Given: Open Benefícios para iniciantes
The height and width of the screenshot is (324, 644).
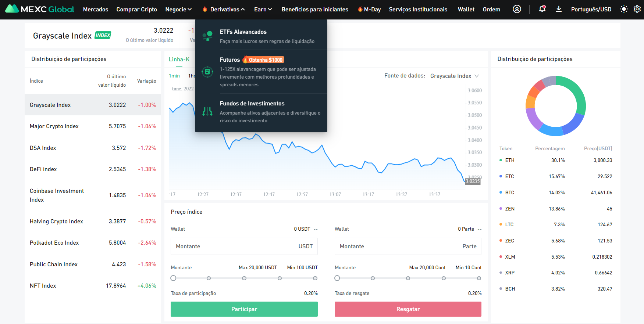Looking at the screenshot, I should tap(315, 9).
